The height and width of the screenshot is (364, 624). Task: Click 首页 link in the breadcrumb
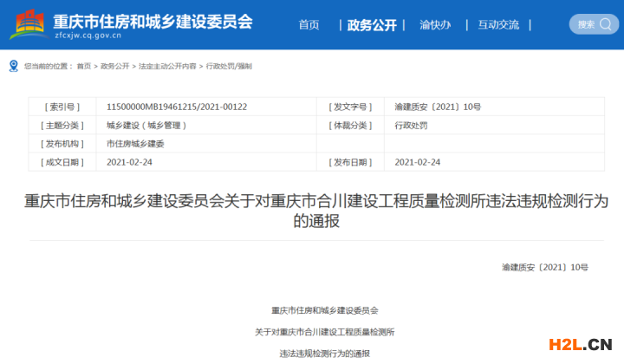(83, 66)
